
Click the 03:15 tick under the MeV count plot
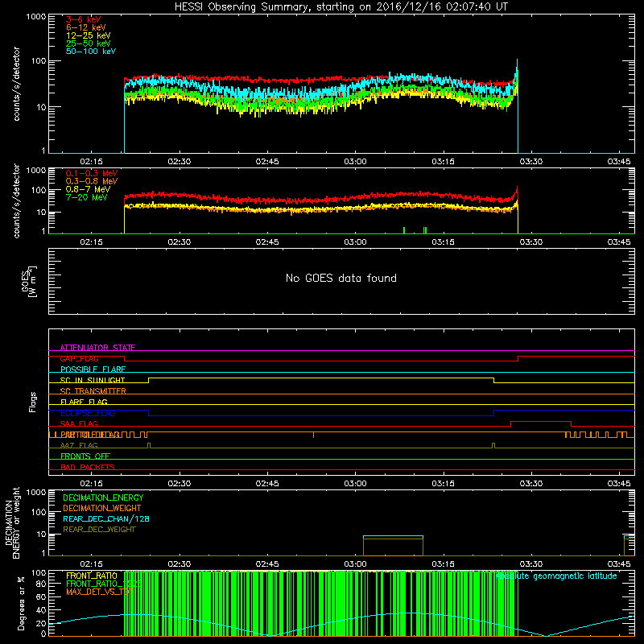click(x=444, y=242)
